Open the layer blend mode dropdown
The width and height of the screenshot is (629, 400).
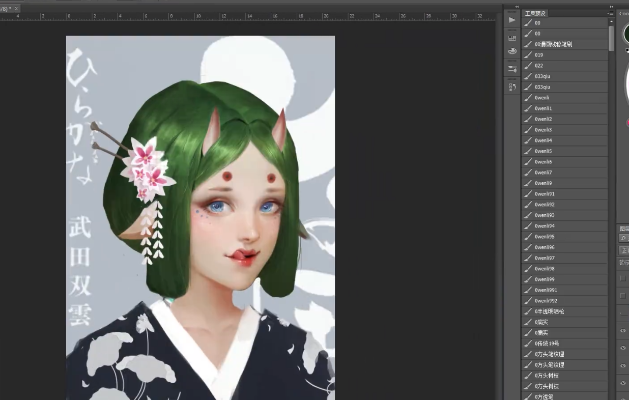click(624, 250)
